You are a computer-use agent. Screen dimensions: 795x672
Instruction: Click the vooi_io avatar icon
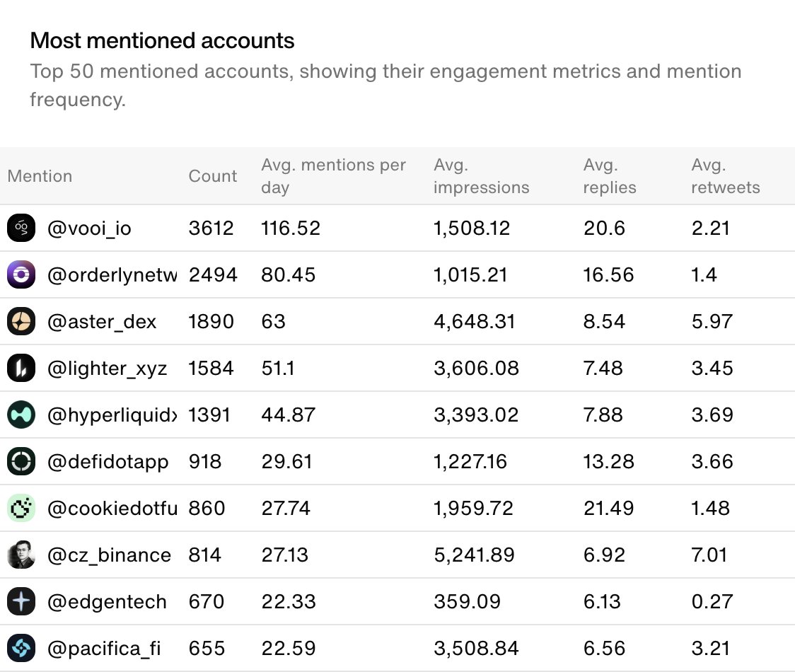pos(21,228)
